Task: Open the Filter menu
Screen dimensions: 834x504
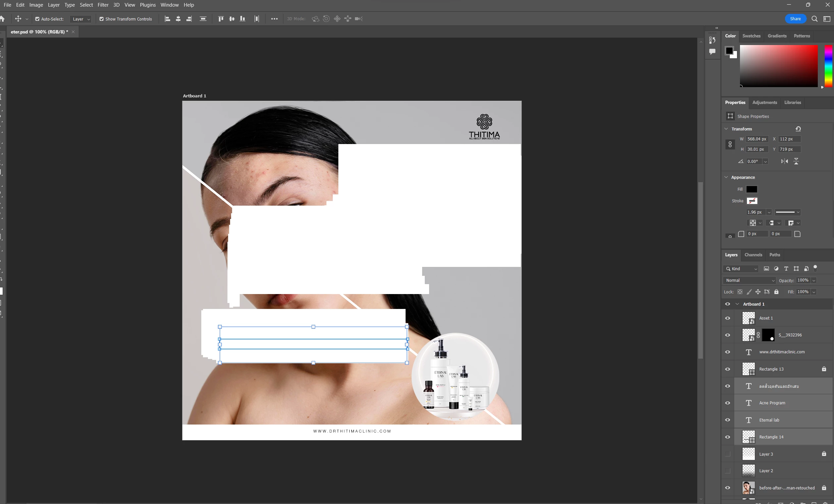Action: pos(103,5)
